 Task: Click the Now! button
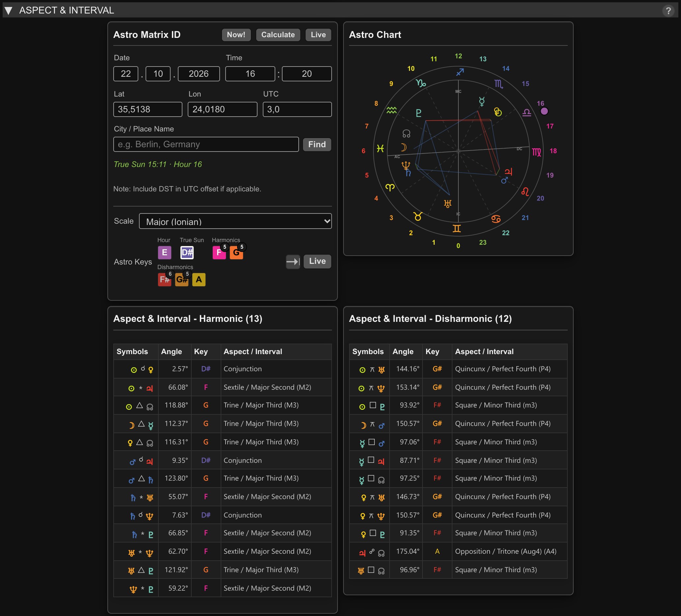[x=236, y=35]
